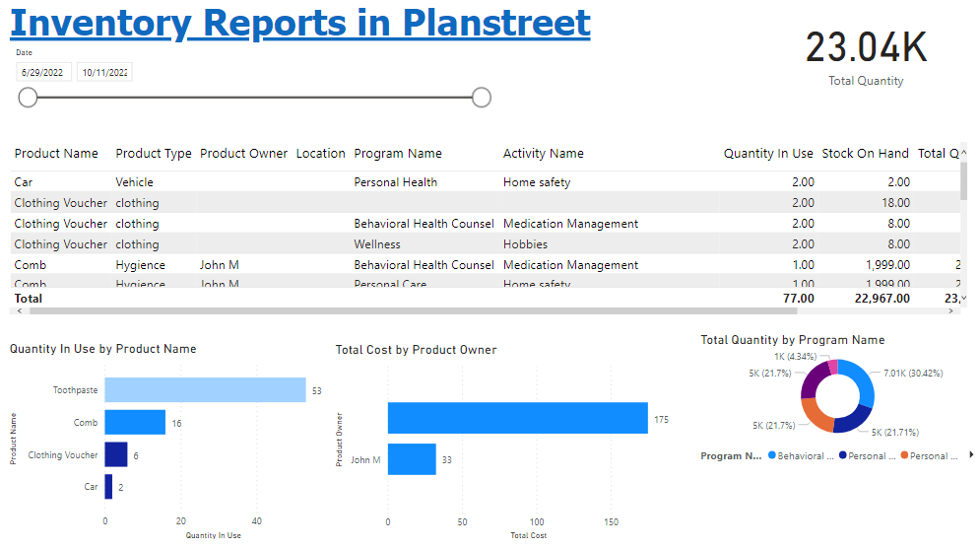Grab the left date slider handle
The height and width of the screenshot is (548, 980).
tap(28, 98)
